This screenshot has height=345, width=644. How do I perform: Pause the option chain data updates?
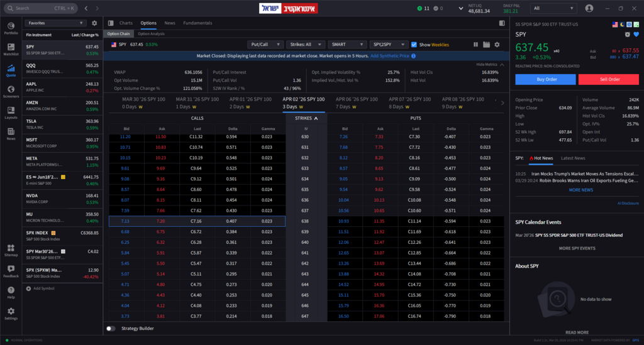pos(475,45)
